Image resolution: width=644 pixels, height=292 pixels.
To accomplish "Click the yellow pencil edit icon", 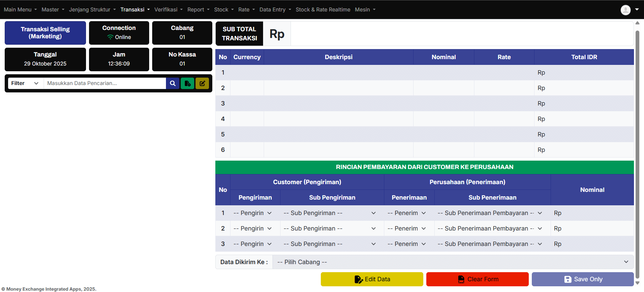I will pyautogui.click(x=202, y=83).
